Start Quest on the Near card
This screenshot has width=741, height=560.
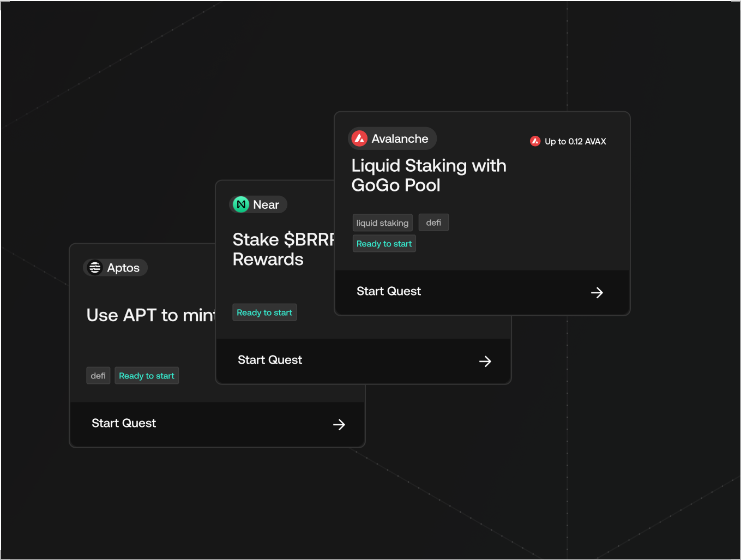click(364, 361)
